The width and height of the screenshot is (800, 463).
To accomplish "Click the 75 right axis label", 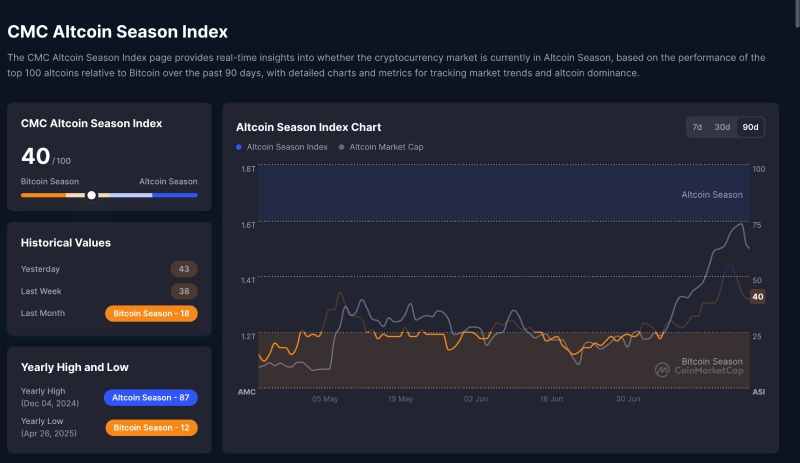I will tap(757, 225).
